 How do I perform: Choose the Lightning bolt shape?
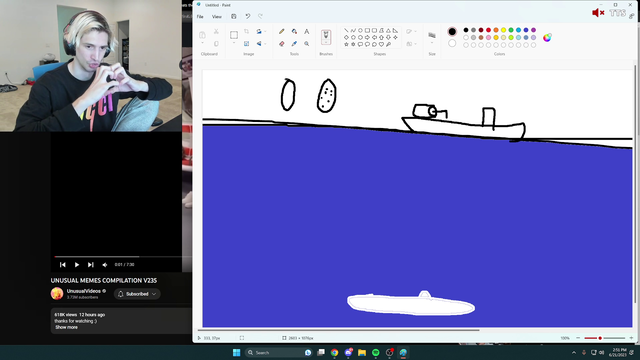pos(388,44)
